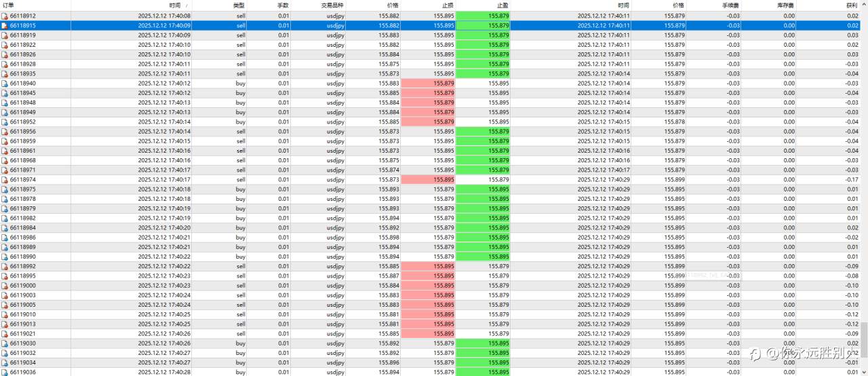Click the order icon for 66118989

click(x=5, y=247)
